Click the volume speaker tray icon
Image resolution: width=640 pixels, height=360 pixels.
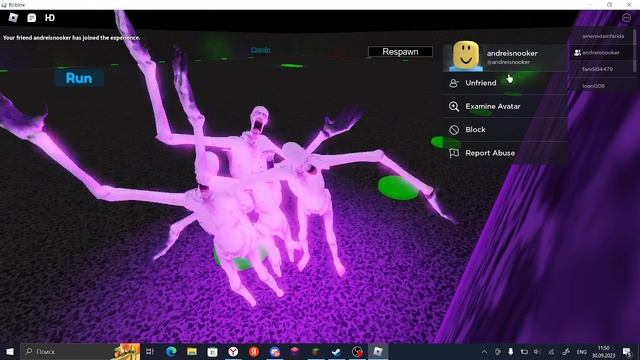point(537,351)
